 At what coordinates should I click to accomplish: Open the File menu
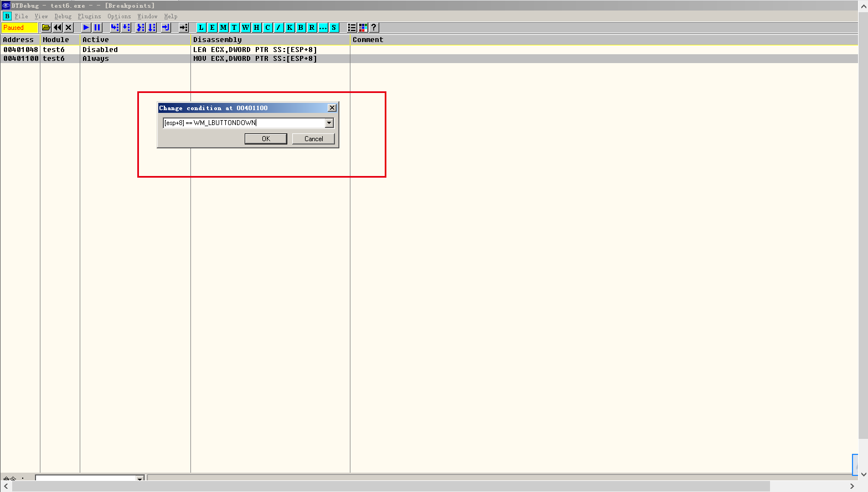[21, 17]
